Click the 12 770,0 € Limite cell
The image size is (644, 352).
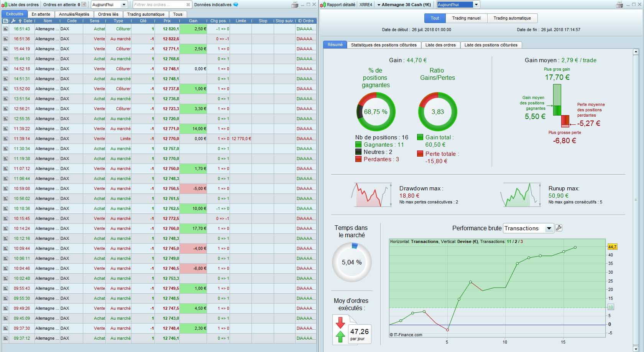[241, 139]
